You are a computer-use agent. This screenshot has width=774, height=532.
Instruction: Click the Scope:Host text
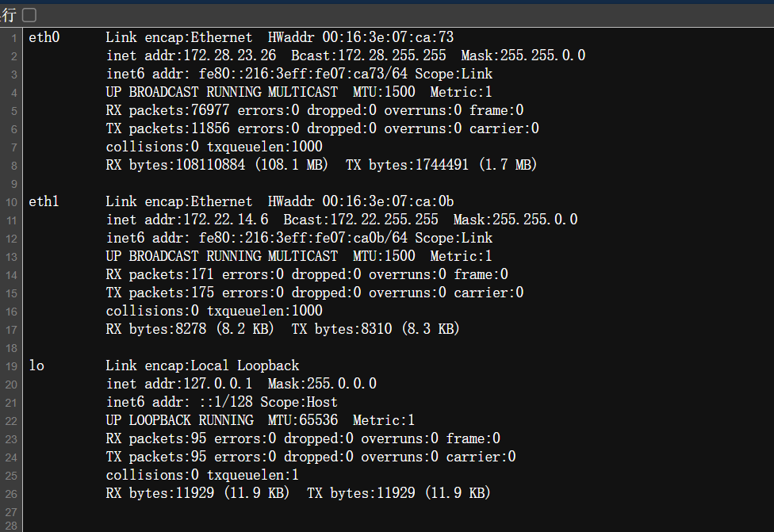click(x=299, y=402)
